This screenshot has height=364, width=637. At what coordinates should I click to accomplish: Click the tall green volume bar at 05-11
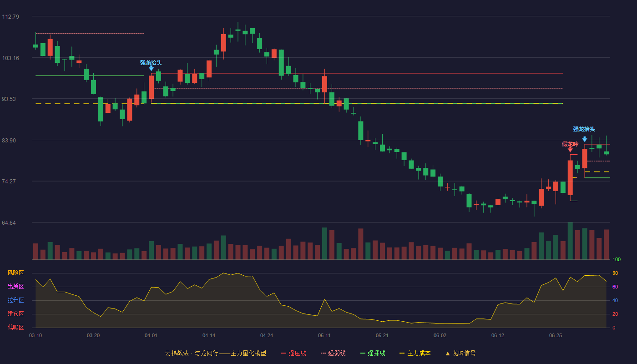pos(324,243)
